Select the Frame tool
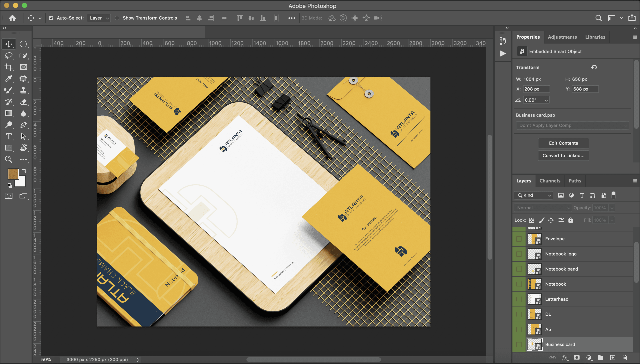 pos(23,67)
